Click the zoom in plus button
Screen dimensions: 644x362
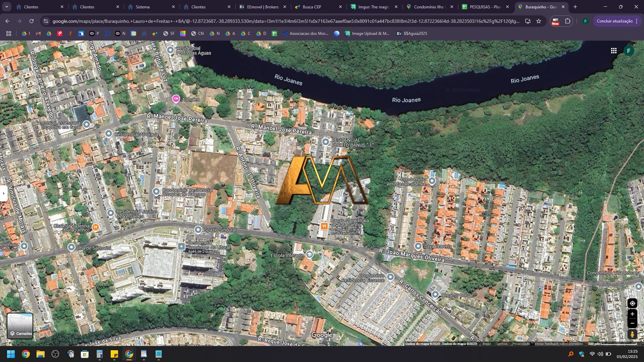click(632, 314)
